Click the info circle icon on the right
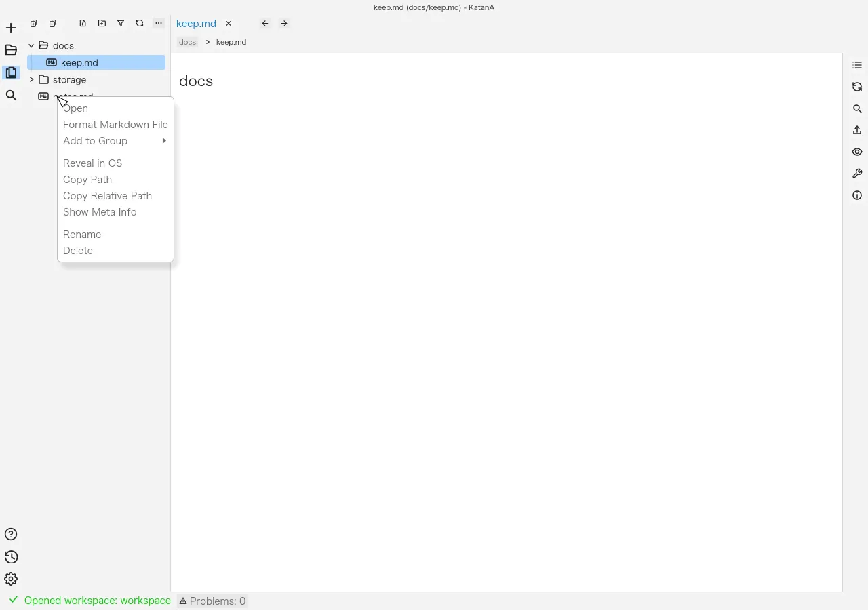This screenshot has width=868, height=610. coord(857,195)
